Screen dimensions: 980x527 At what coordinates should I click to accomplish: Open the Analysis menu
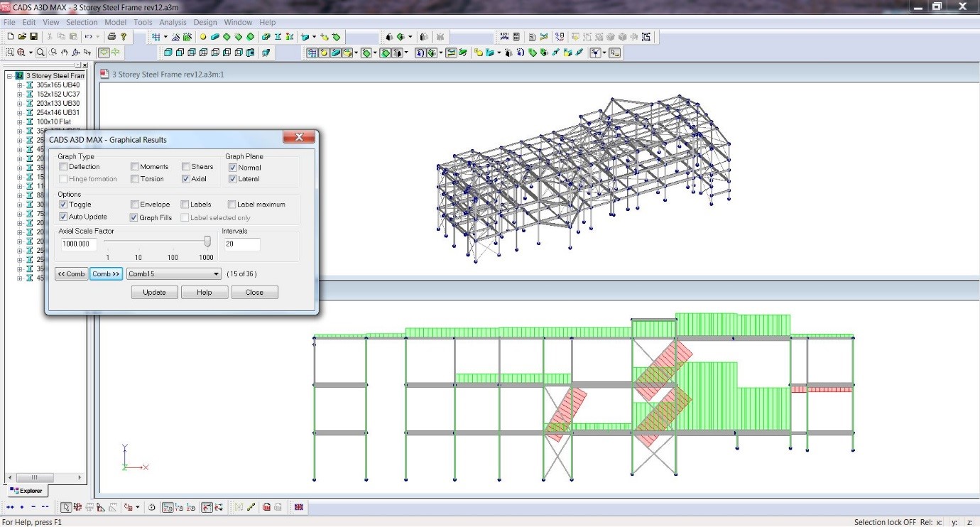[x=173, y=22]
